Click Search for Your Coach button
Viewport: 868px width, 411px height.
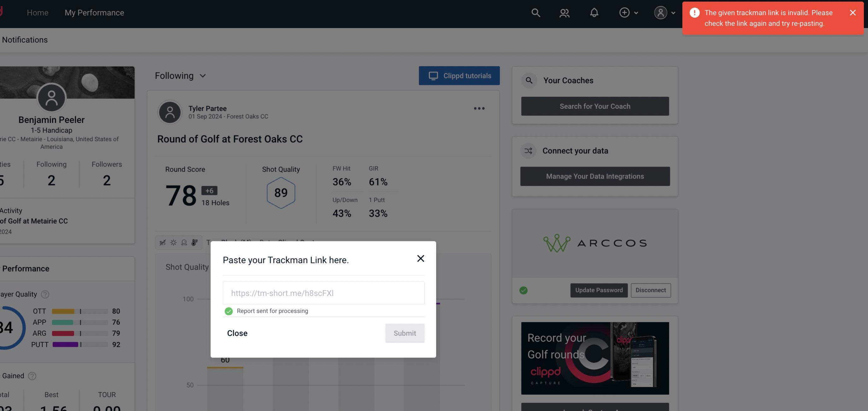coord(595,106)
